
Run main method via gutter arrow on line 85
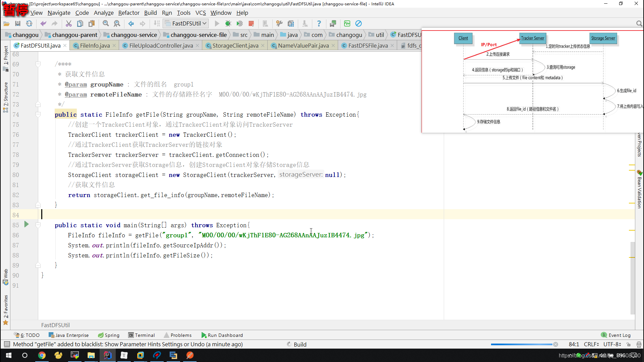(x=26, y=225)
